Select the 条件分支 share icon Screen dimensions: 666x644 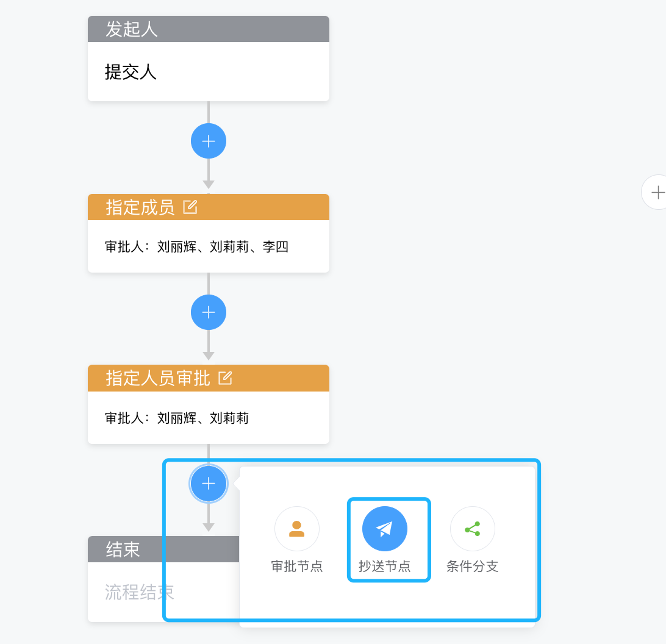(472, 529)
